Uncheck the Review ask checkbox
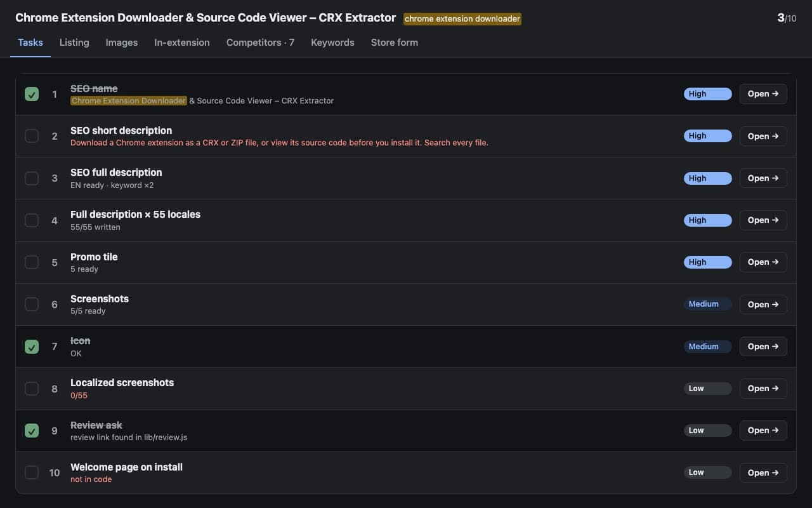This screenshot has height=508, width=812. (32, 431)
